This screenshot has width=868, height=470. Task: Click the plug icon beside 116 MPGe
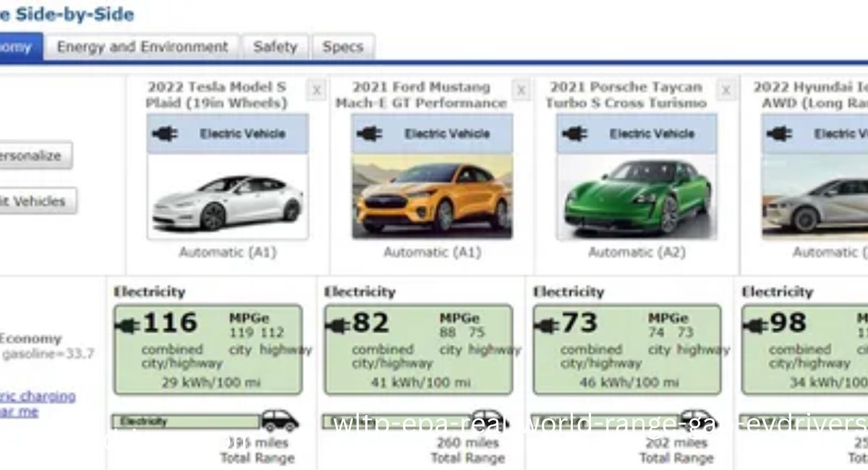click(128, 325)
